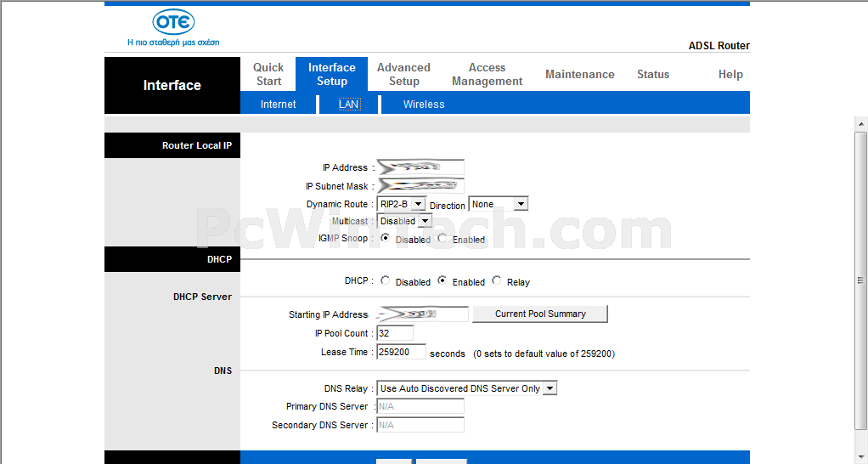Click the default lease value hint text
Screen dimensions: 868x464
pyautogui.click(x=544, y=354)
